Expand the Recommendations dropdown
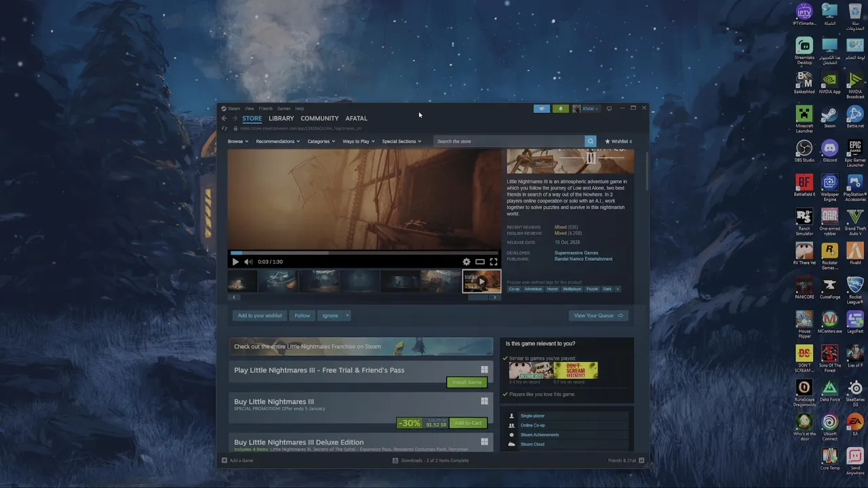 [x=278, y=141]
